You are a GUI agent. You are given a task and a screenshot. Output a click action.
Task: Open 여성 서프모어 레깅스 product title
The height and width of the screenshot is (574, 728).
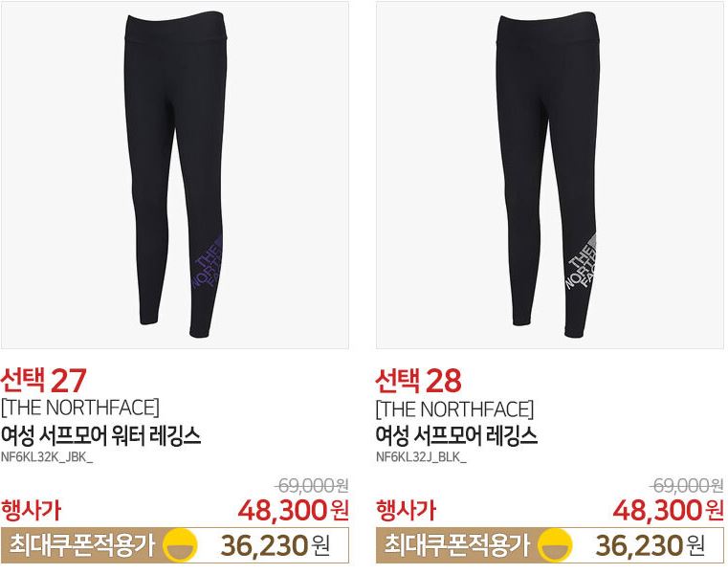(456, 435)
